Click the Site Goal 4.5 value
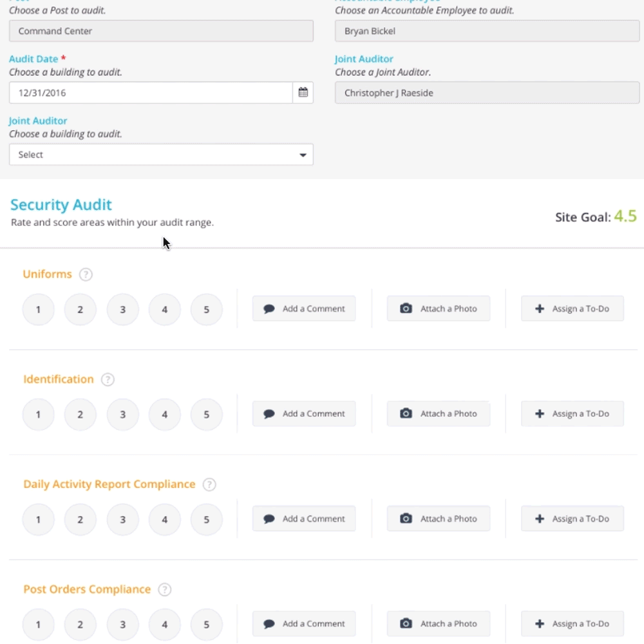The image size is (644, 644). pyautogui.click(x=625, y=216)
